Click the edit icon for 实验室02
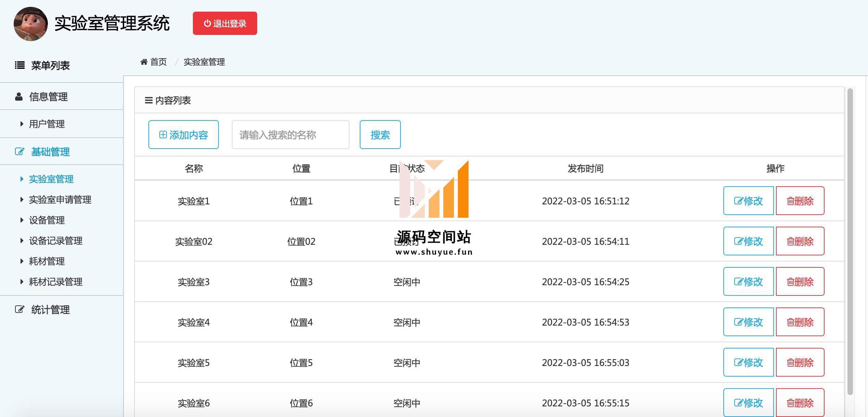Viewport: 868px width, 417px height. (739, 241)
